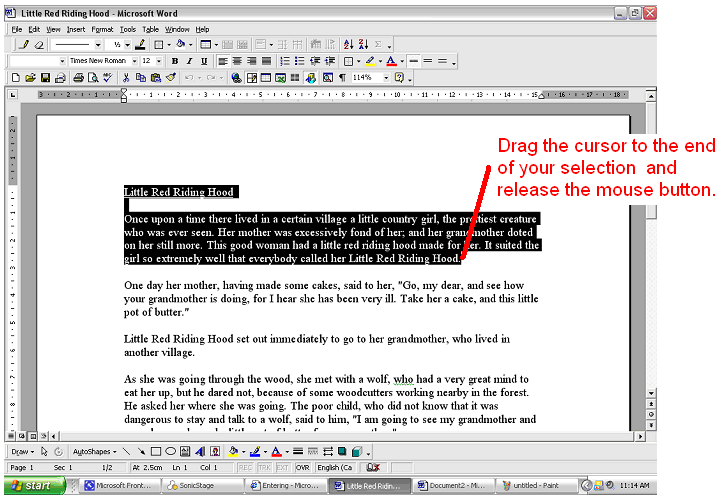Print the document with printer icon

[78, 78]
